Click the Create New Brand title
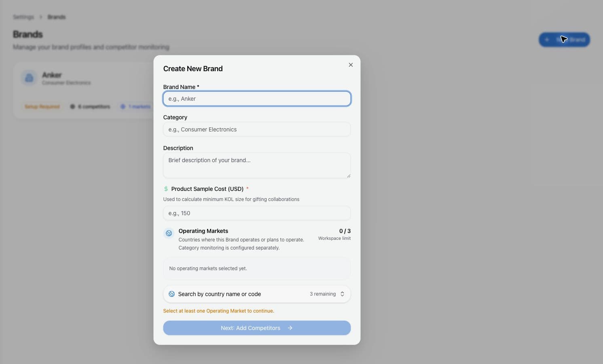 [193, 69]
